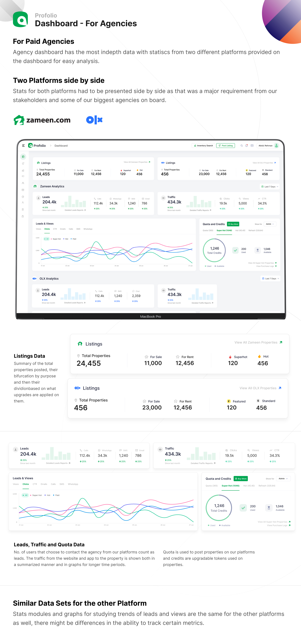Toggle the Super Hot legend on enlarged chart
301x644 pixels.
click(36, 495)
